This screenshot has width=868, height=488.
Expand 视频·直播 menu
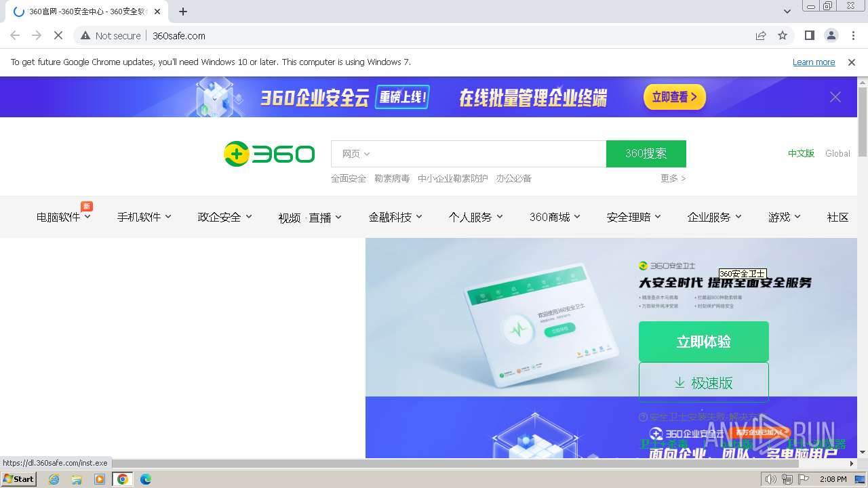pyautogui.click(x=310, y=218)
